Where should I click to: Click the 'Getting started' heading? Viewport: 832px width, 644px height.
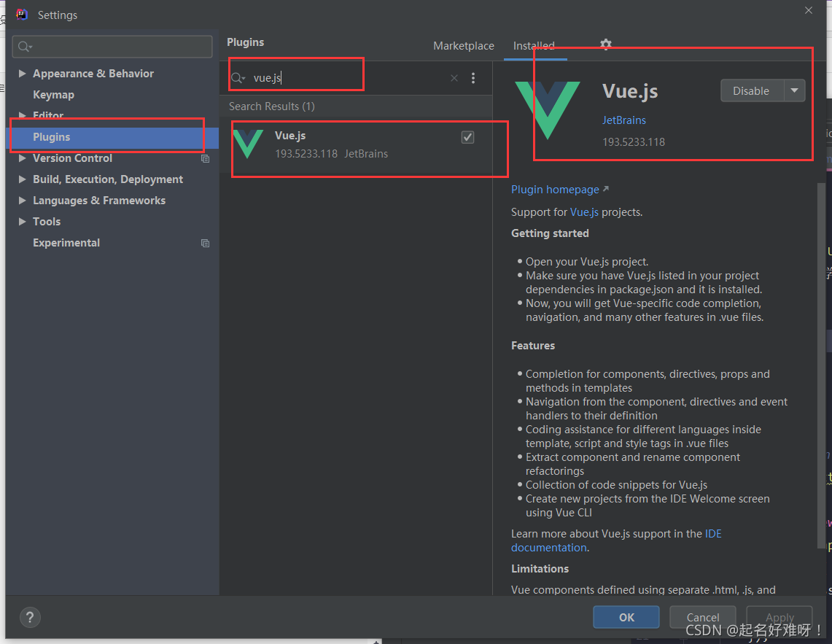pyautogui.click(x=550, y=233)
